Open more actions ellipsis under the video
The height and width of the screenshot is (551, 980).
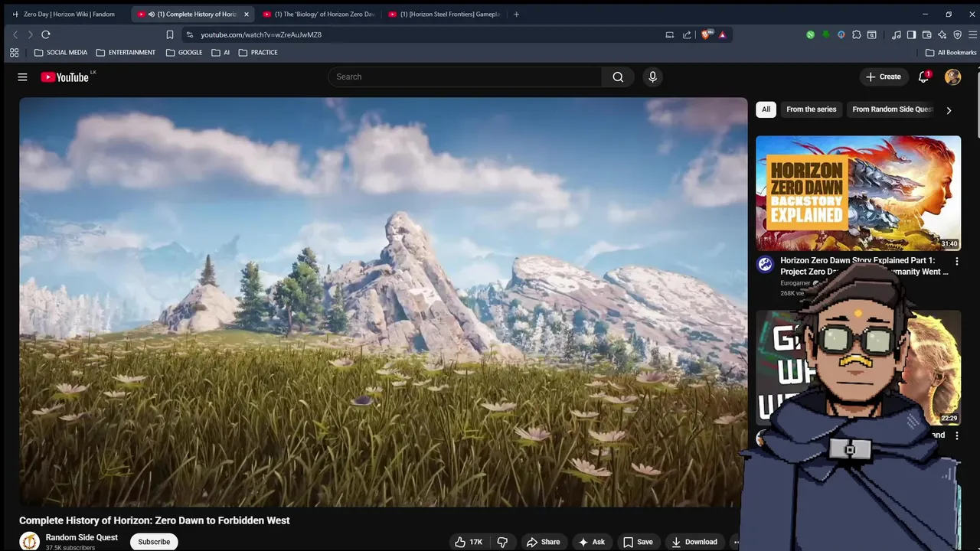pos(737,542)
